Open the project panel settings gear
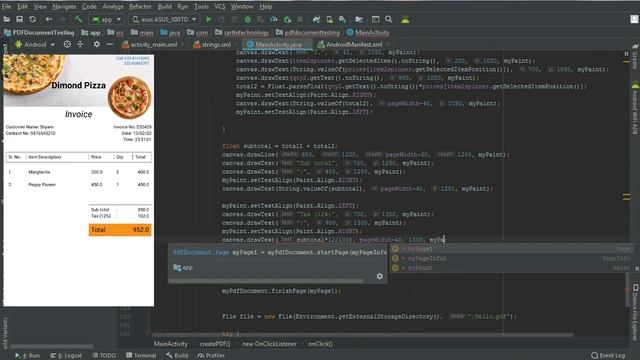640x360 pixels. click(96, 44)
